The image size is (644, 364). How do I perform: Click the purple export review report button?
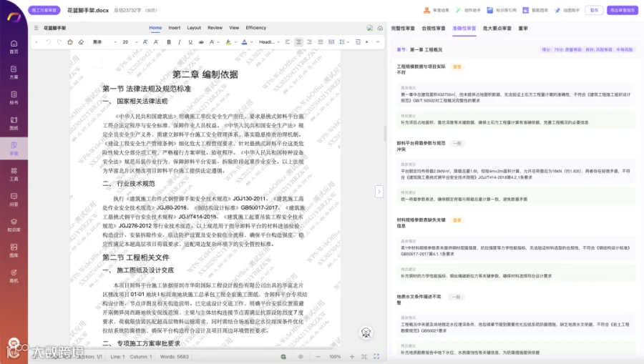pyautogui.click(x=623, y=10)
